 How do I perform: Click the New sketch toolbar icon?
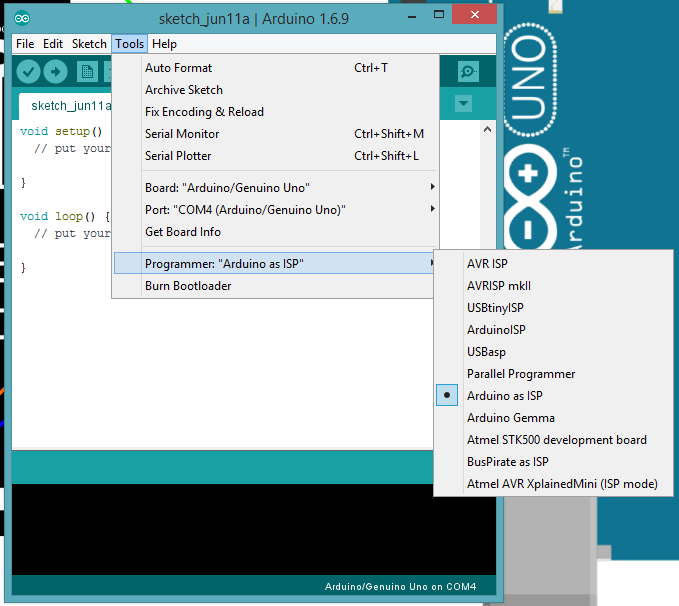tap(87, 72)
